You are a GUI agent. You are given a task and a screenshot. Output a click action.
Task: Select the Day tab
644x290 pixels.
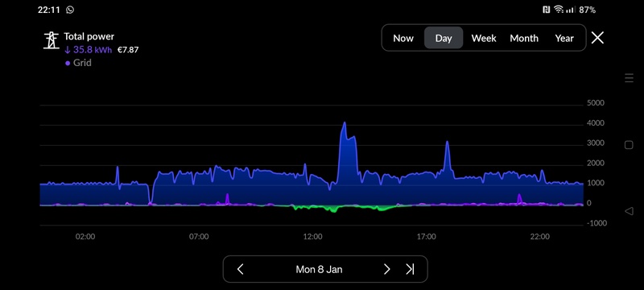pyautogui.click(x=444, y=38)
